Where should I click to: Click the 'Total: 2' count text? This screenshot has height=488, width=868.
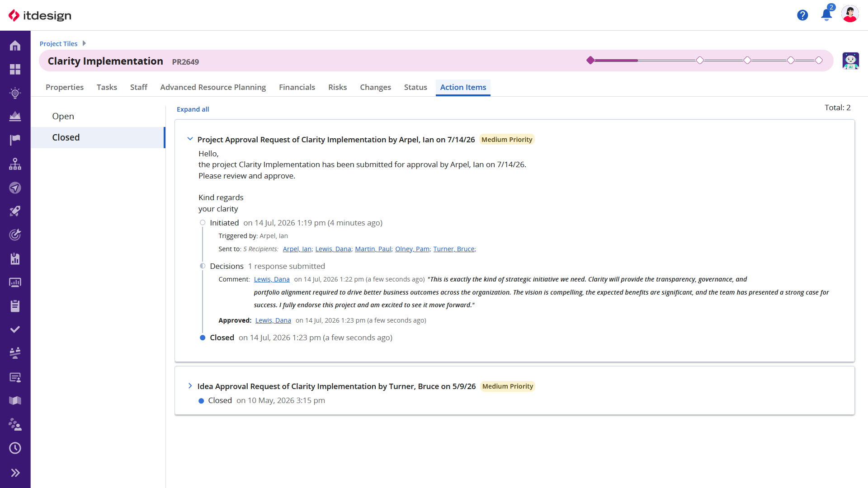click(x=837, y=108)
